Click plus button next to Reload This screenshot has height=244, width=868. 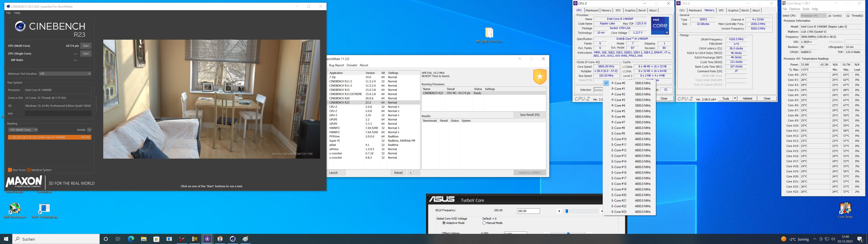tap(410, 172)
